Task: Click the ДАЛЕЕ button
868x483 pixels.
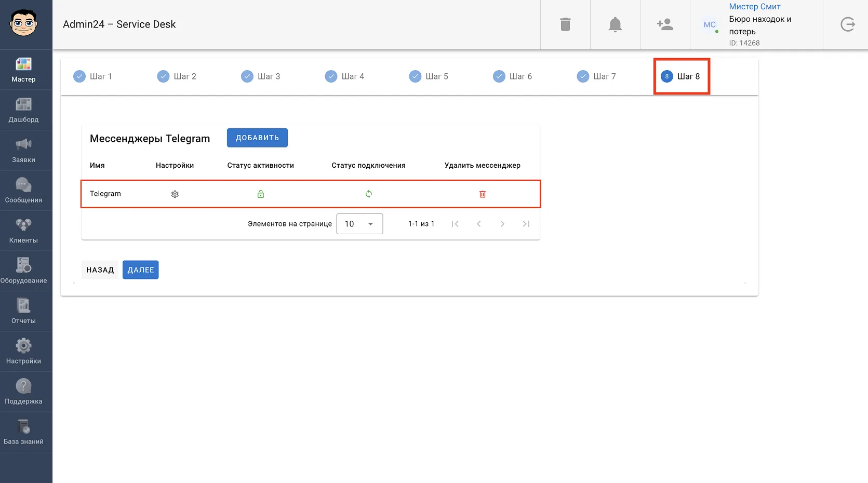Action: (141, 270)
